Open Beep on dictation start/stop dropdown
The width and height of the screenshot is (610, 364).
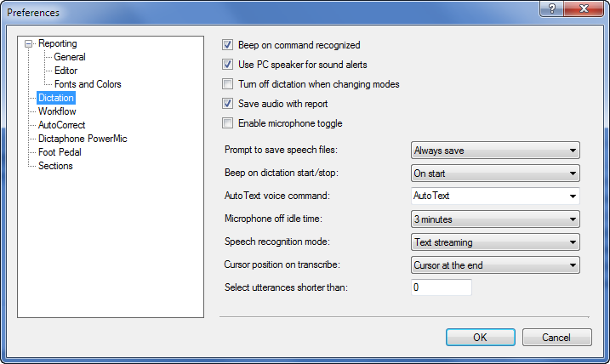(x=495, y=173)
